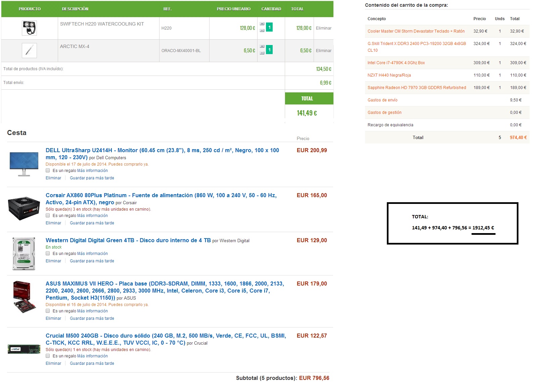Select the Swiftech H220 quantity field

tap(269, 27)
